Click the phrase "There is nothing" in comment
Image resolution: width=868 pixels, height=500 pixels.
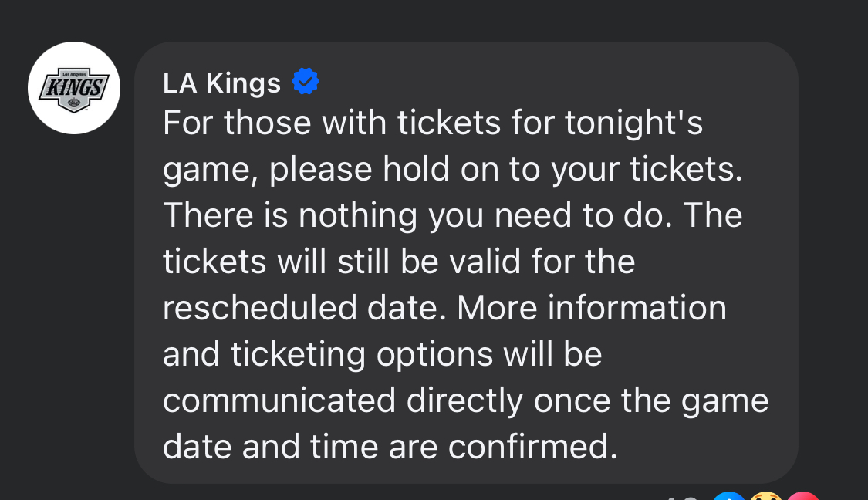tap(290, 215)
